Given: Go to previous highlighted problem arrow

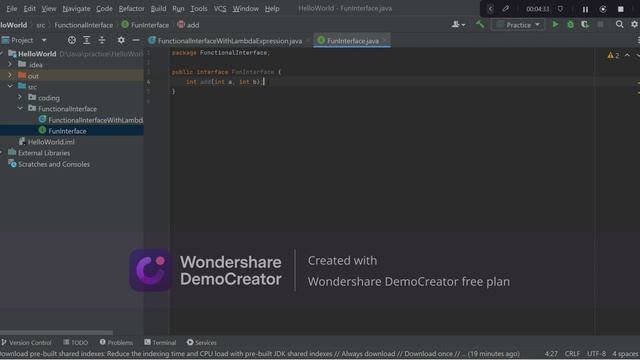Looking at the screenshot, I should coord(627,55).
